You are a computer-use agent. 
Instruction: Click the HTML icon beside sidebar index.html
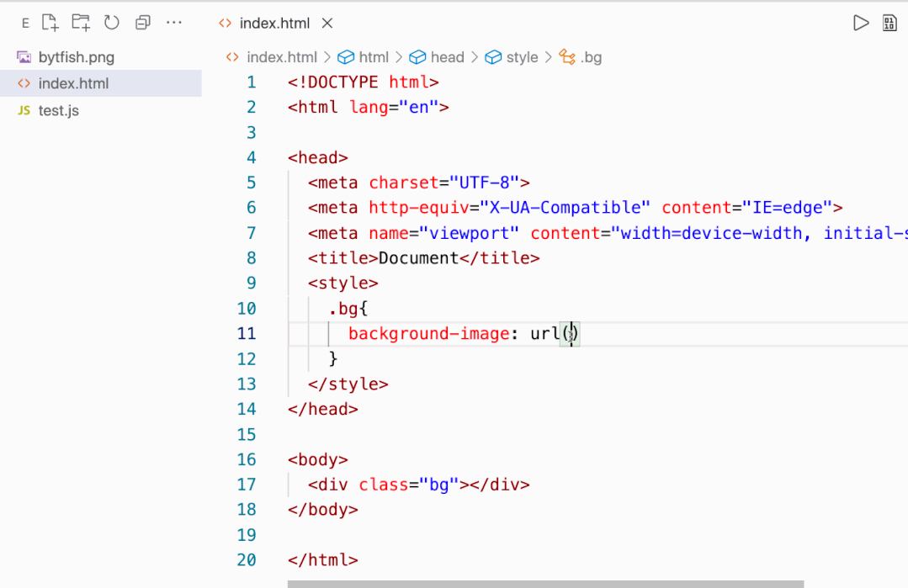click(24, 83)
